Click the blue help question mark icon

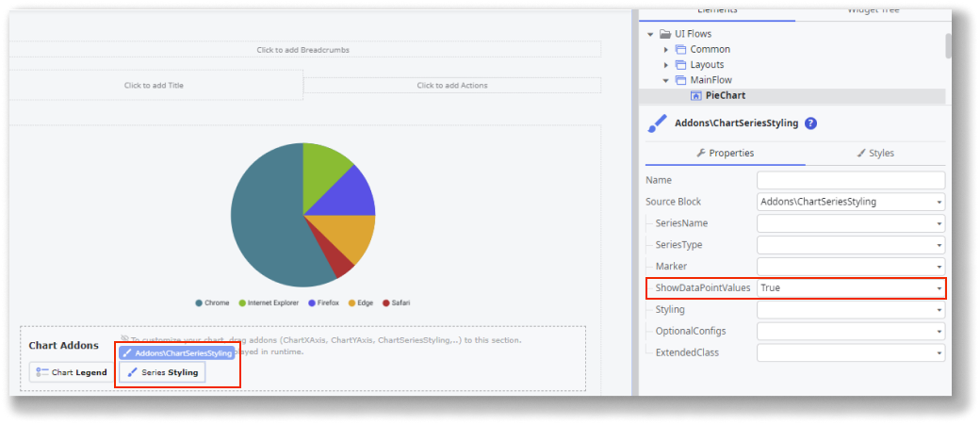point(810,123)
